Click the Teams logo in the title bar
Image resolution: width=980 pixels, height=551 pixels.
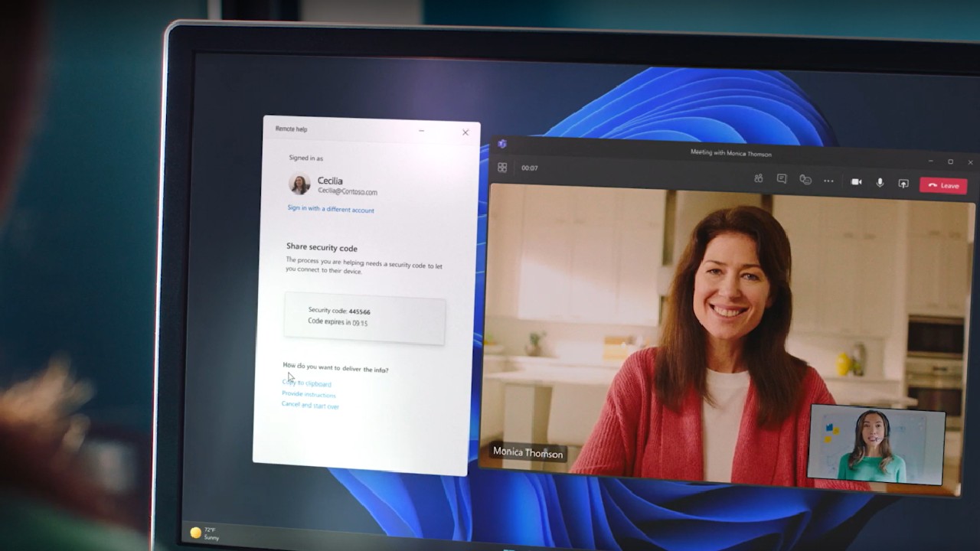pyautogui.click(x=501, y=143)
